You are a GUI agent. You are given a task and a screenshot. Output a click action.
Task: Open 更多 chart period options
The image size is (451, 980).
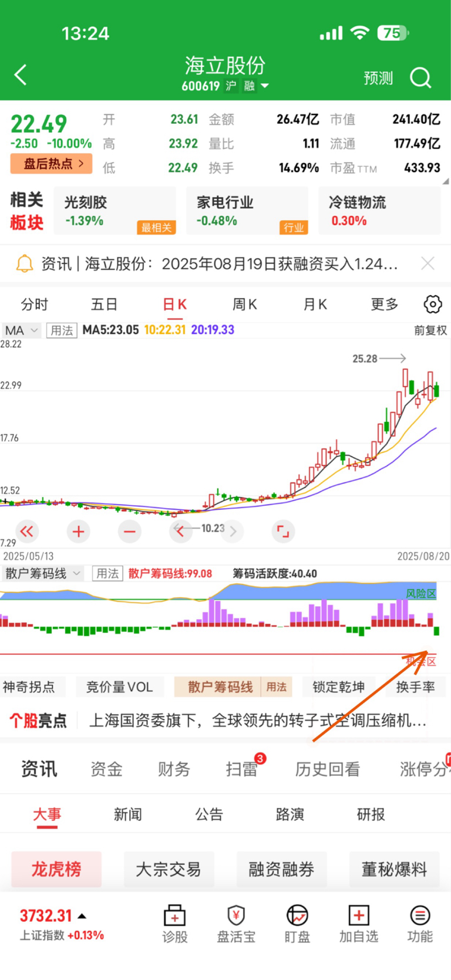[x=385, y=304]
